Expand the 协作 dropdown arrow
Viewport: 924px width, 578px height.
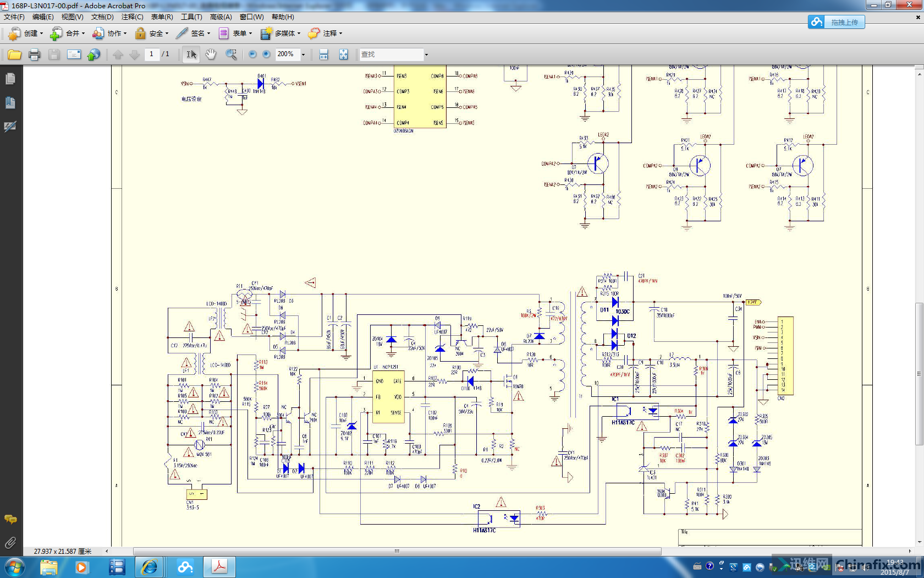[125, 34]
